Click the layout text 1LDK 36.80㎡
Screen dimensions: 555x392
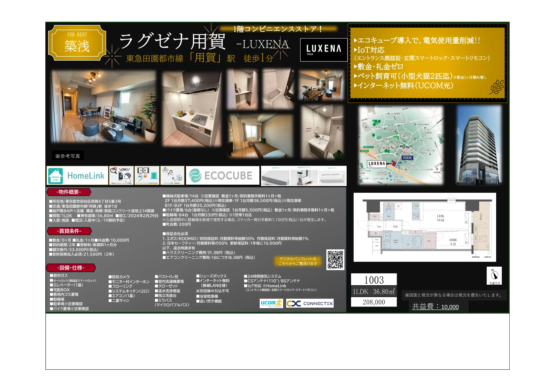tap(374, 291)
